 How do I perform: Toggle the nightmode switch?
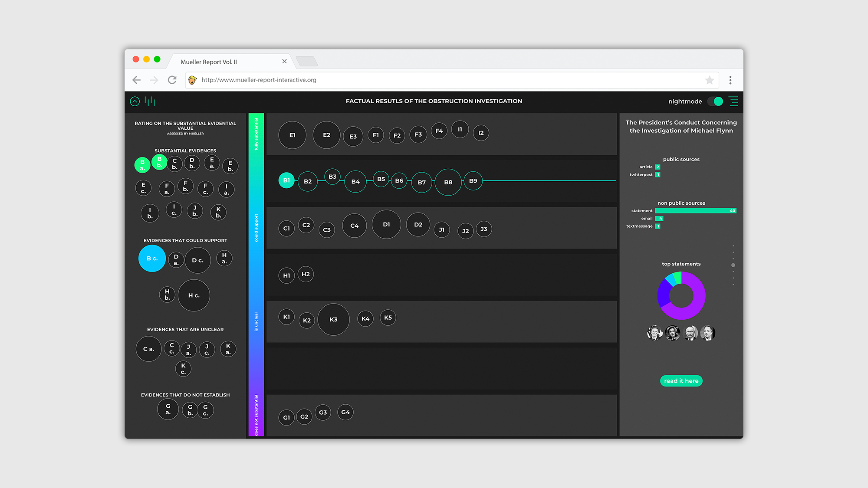pos(715,102)
